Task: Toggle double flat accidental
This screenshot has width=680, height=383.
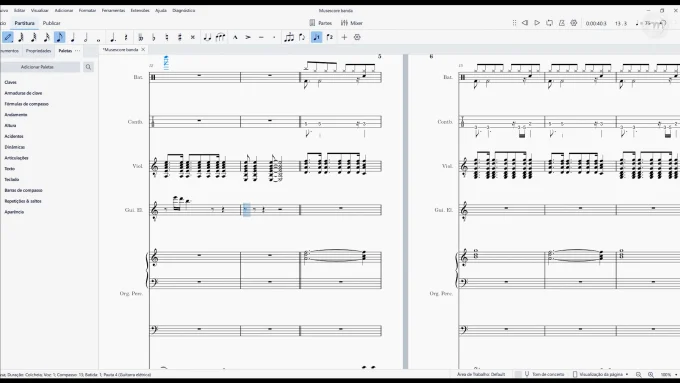Action: [141, 37]
